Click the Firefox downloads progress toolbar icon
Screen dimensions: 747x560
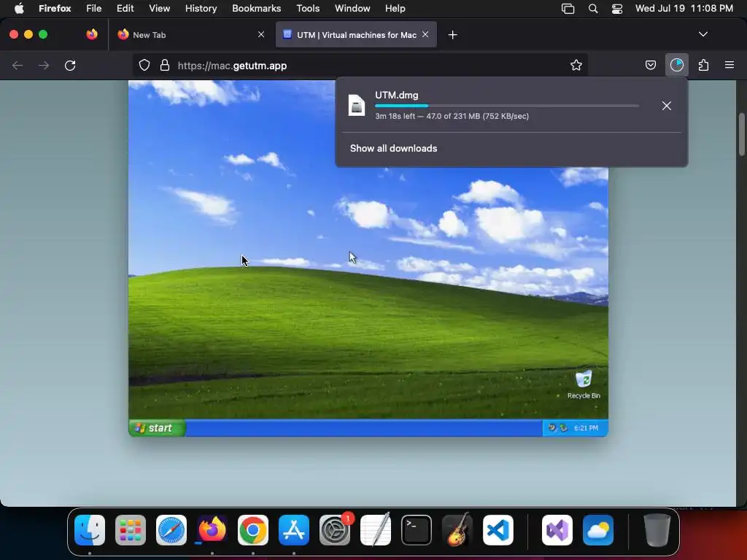tap(676, 65)
